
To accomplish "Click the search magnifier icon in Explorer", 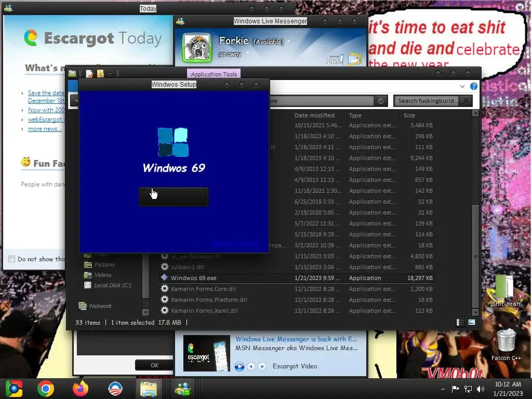I will pyautogui.click(x=466, y=101).
